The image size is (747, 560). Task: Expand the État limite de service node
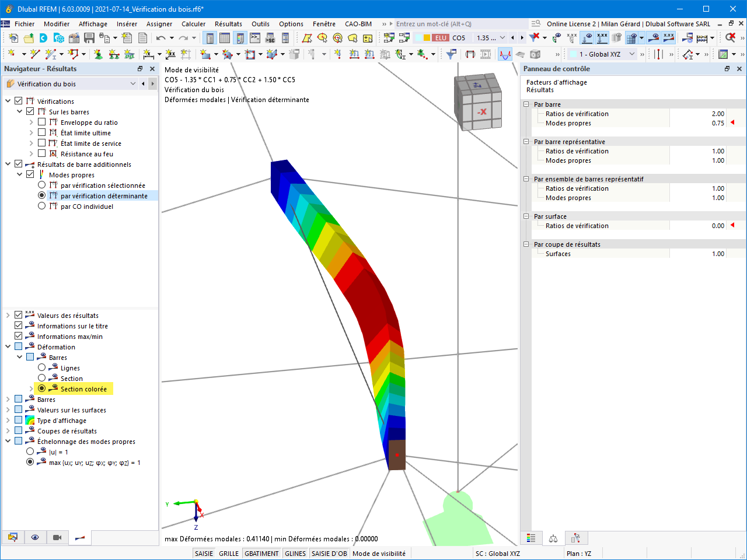32,143
